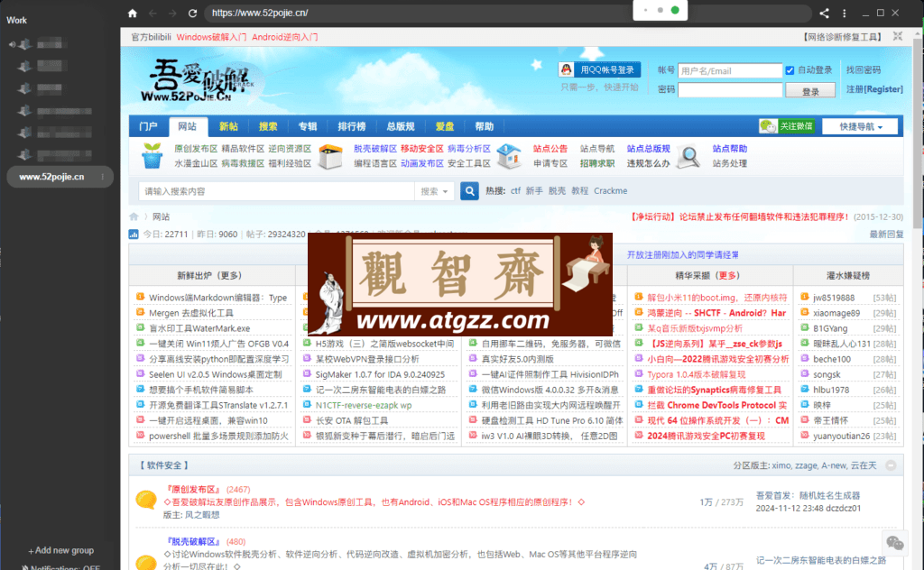The image size is (924, 570).
Task: Open the post Mergen 去虚拟化工具
Action: click(191, 313)
